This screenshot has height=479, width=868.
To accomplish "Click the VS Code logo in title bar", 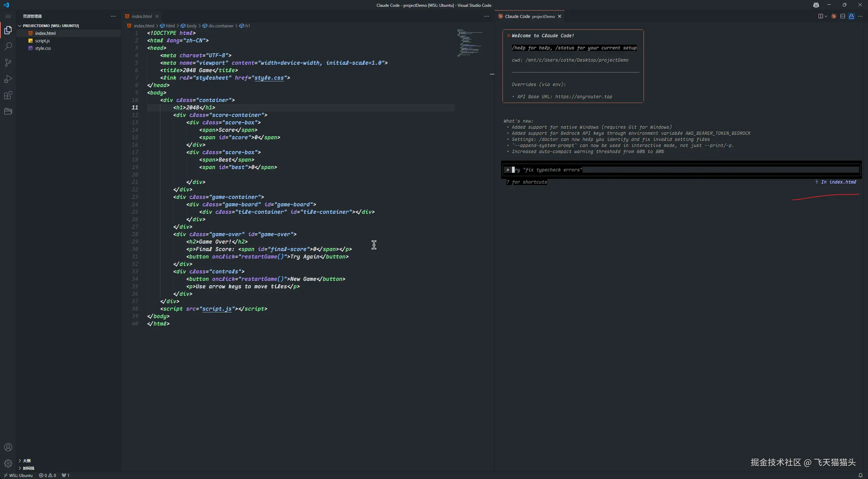I will coord(6,5).
